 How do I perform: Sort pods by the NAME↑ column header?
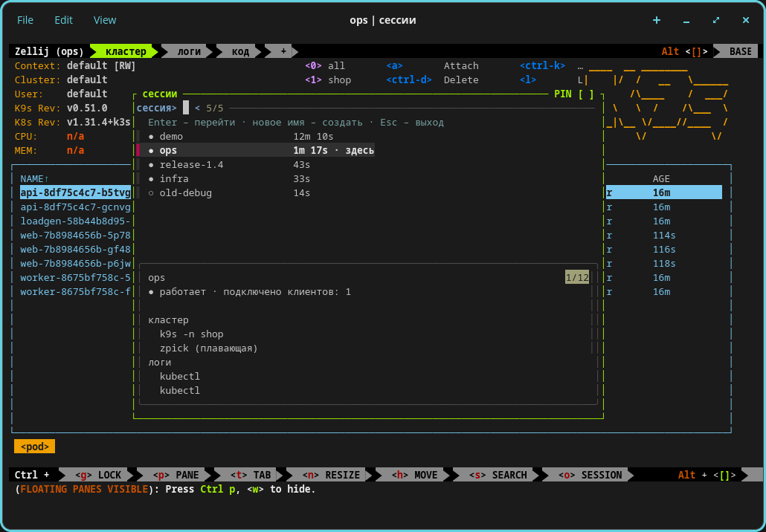coord(35,179)
